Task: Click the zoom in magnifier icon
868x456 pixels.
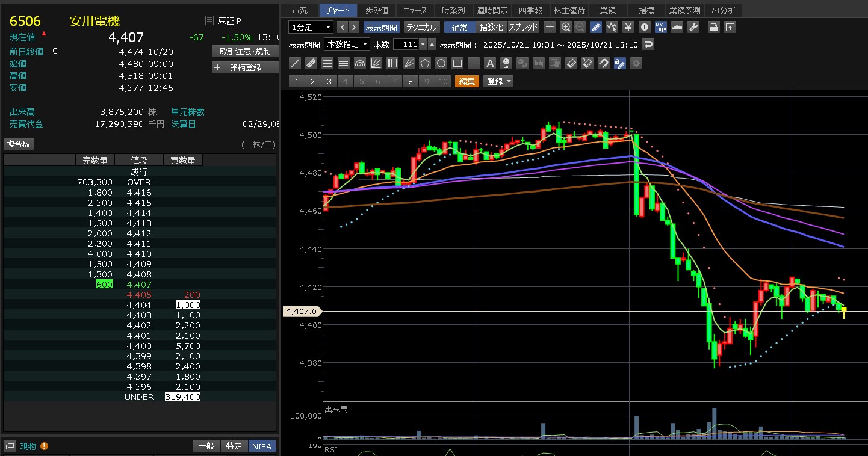Action: coord(565,27)
